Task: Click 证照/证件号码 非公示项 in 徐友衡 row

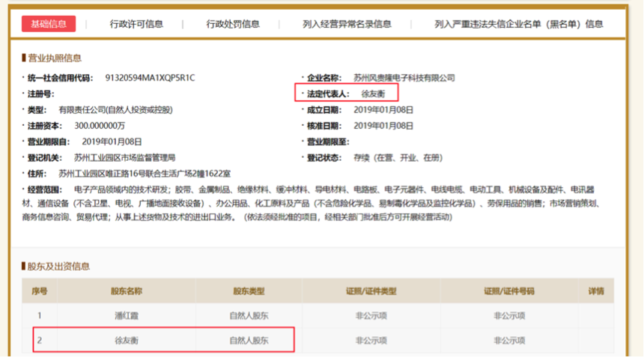Action: [509, 341]
